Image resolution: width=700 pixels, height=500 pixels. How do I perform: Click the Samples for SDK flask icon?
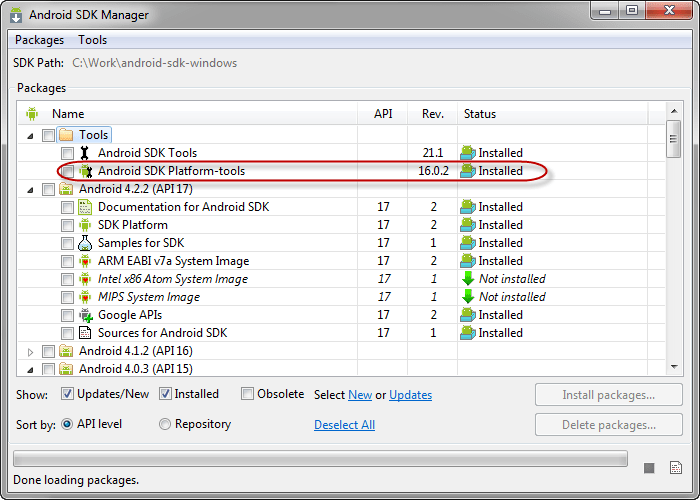click(85, 243)
